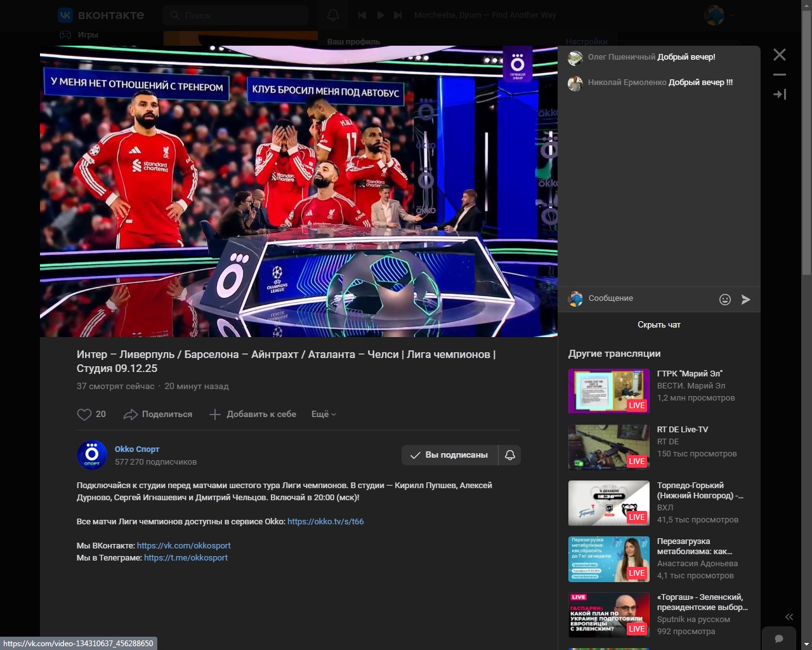
Task: Open the t.me/okkosport Telegram link
Action: click(186, 558)
